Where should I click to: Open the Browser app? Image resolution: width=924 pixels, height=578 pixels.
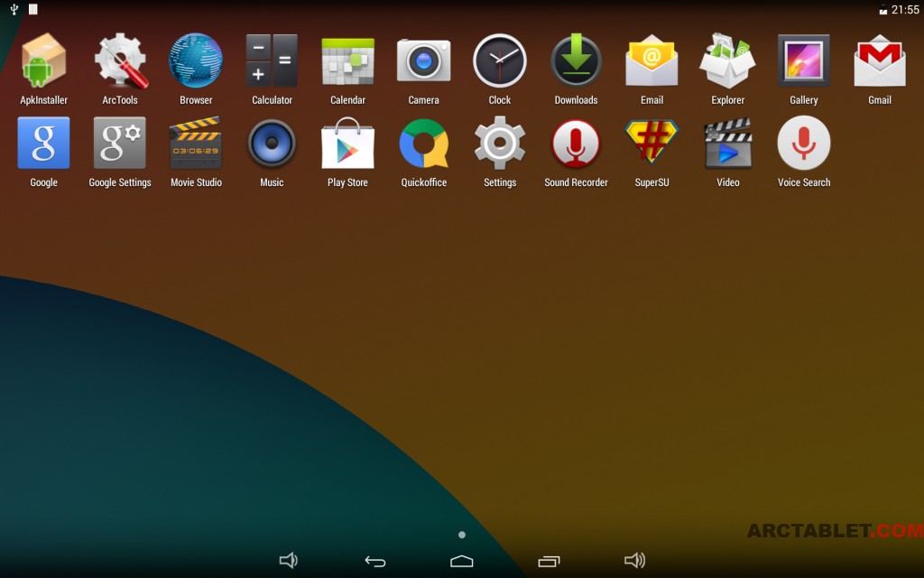196,61
